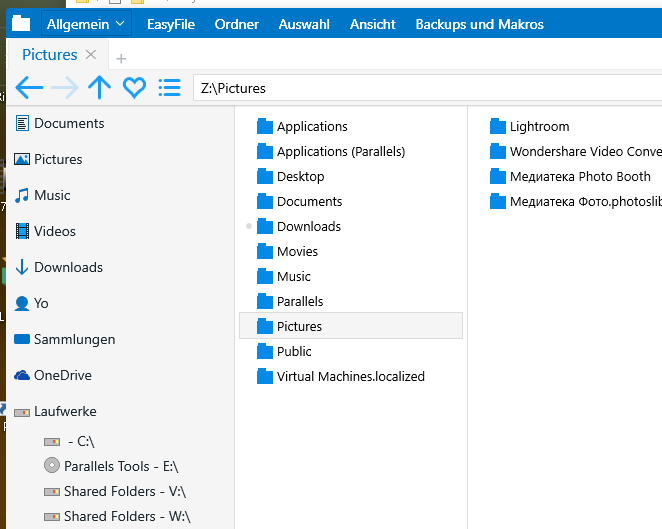Add a new tab with plus button
Screen dimensions: 662x529
pyautogui.click(x=121, y=58)
